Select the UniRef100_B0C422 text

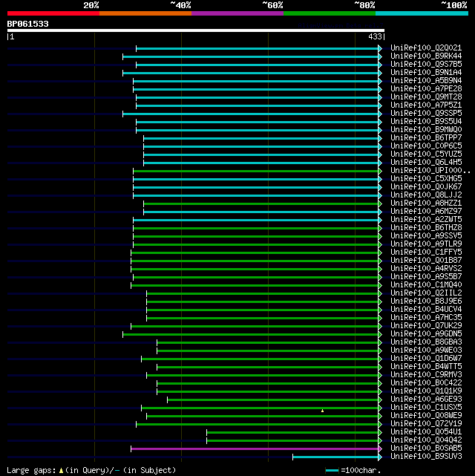pyautogui.click(x=426, y=382)
